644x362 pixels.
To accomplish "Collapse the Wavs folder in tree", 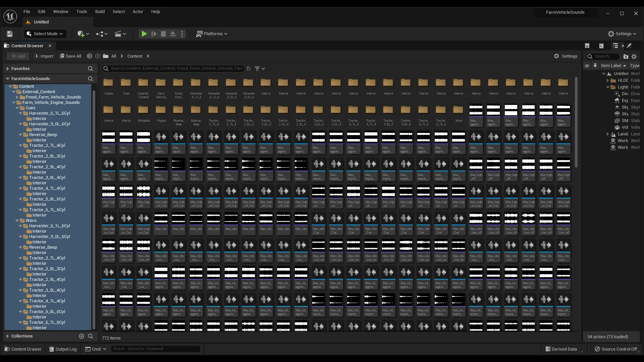I will (17, 221).
